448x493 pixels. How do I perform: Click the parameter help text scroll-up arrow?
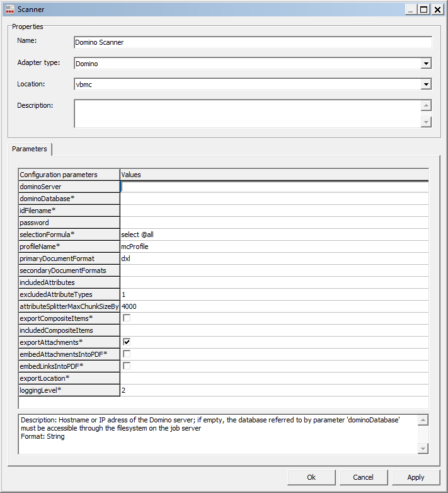(423, 420)
